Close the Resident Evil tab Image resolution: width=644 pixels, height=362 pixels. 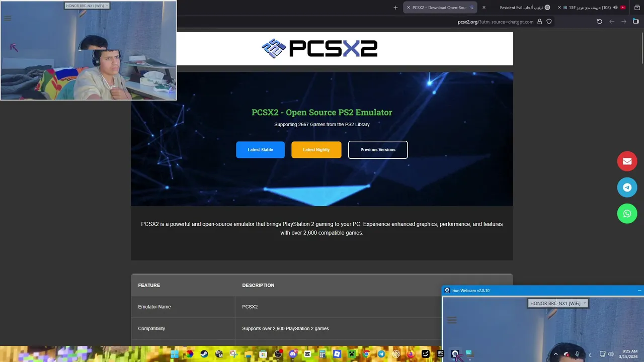click(x=484, y=8)
